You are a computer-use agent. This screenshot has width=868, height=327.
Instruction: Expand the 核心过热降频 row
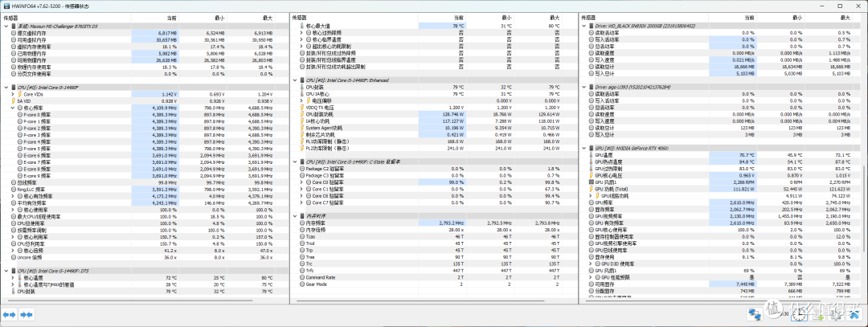(300, 33)
